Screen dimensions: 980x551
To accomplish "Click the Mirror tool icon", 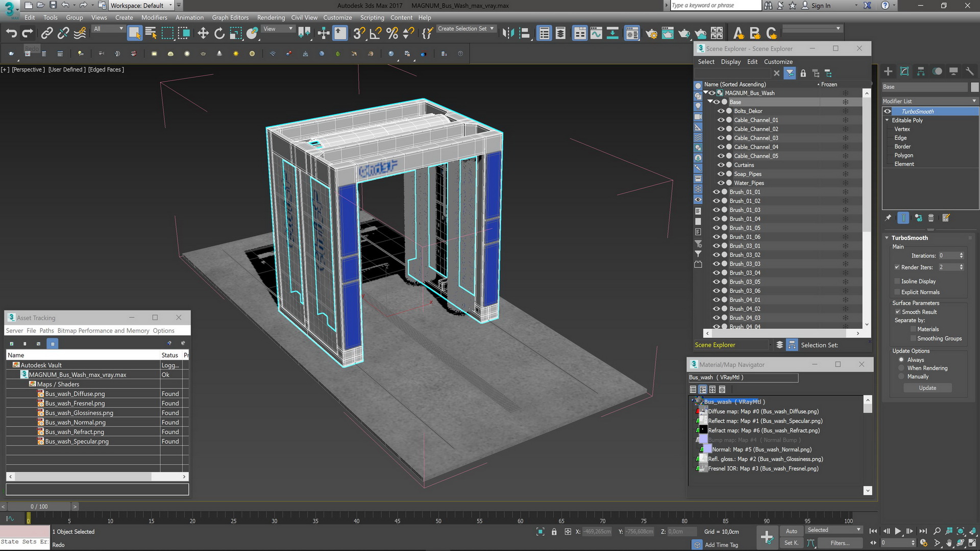I will click(x=508, y=34).
